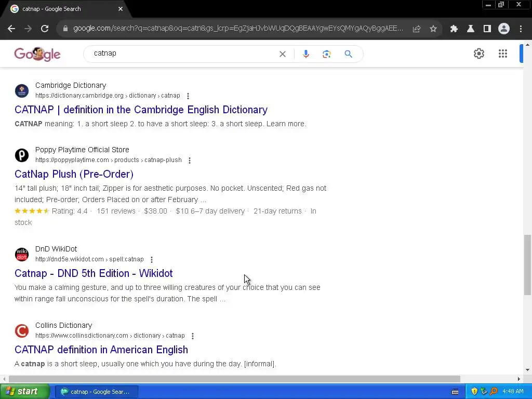Open CATNAP definition in American English link
Viewport: 532px width, 399px height.
101,350
